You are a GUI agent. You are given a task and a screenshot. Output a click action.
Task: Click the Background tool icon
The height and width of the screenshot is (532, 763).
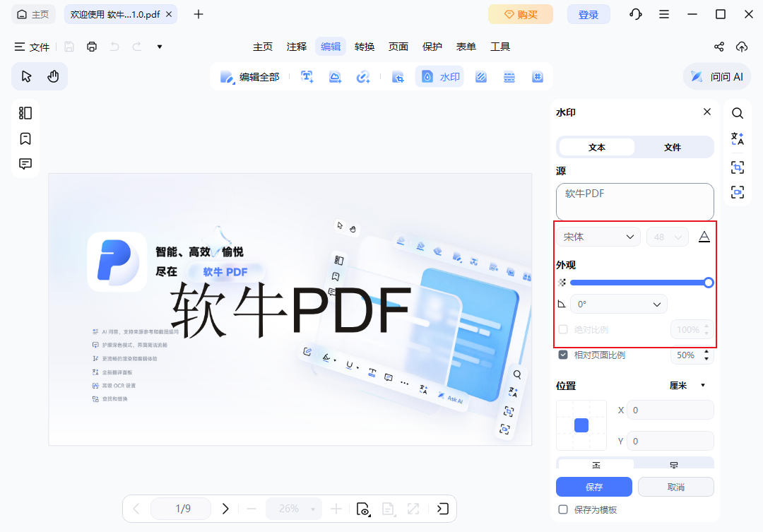click(481, 77)
